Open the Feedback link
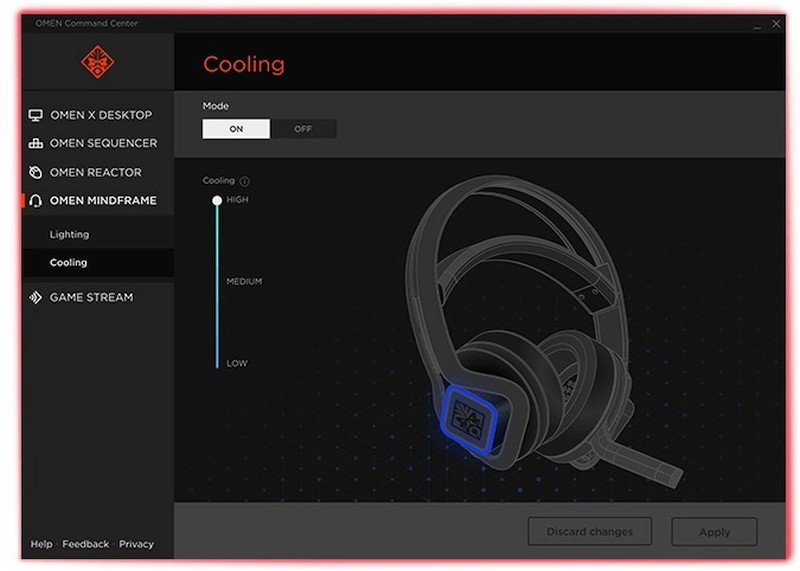 pyautogui.click(x=86, y=544)
